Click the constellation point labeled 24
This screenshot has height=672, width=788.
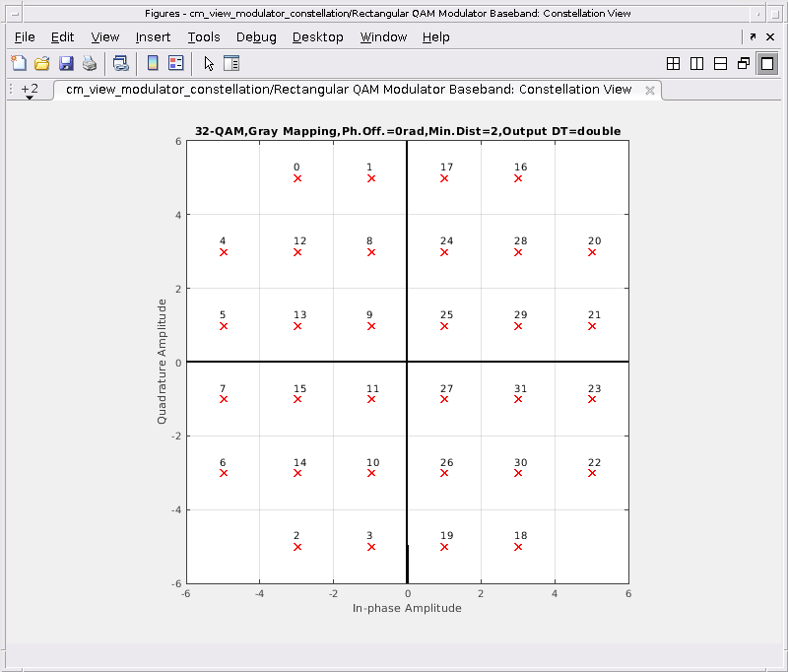[x=444, y=252]
